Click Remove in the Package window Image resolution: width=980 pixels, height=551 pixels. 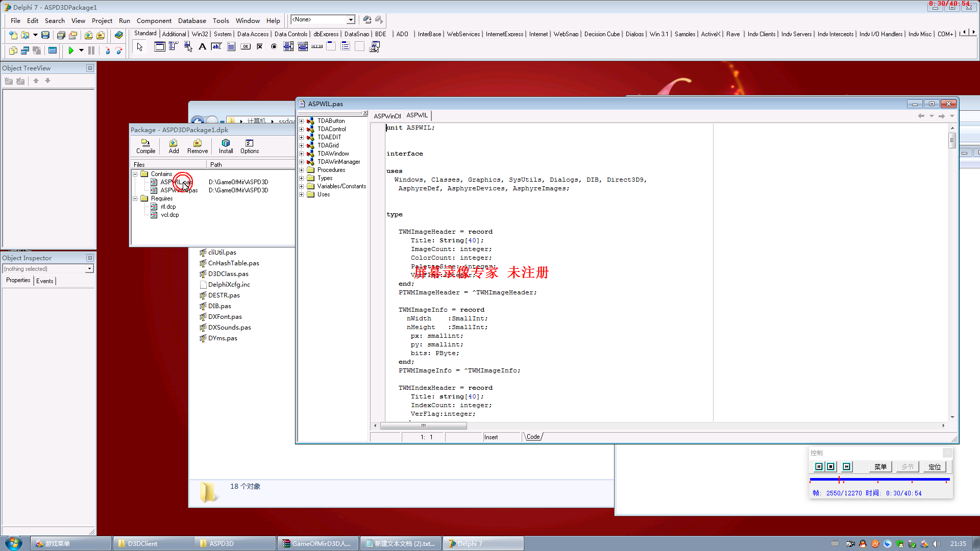[x=198, y=146]
